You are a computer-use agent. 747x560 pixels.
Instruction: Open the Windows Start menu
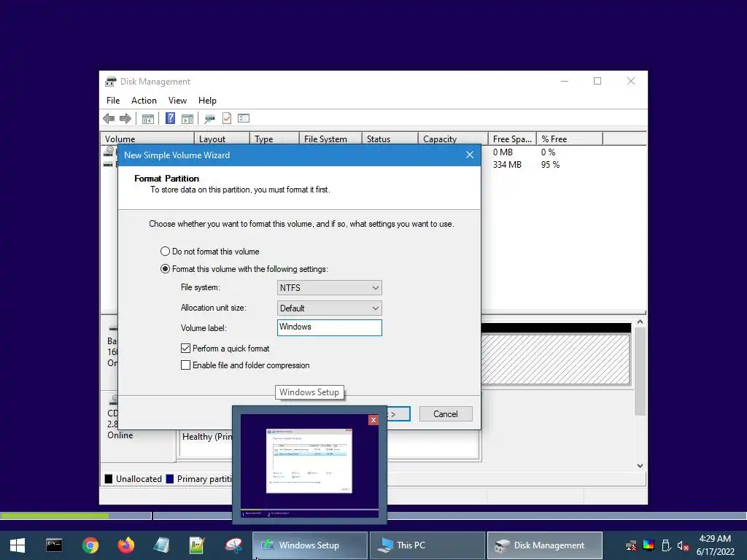click(x=18, y=545)
